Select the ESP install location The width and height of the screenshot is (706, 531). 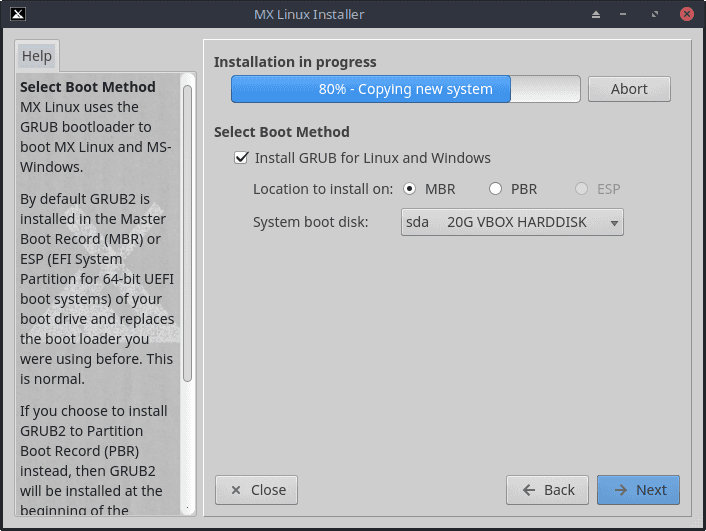point(581,189)
